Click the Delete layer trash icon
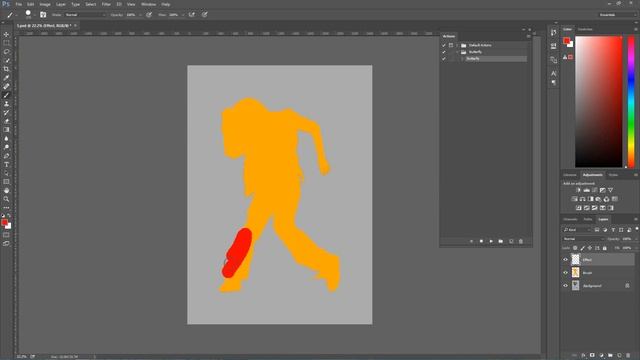 [x=628, y=356]
